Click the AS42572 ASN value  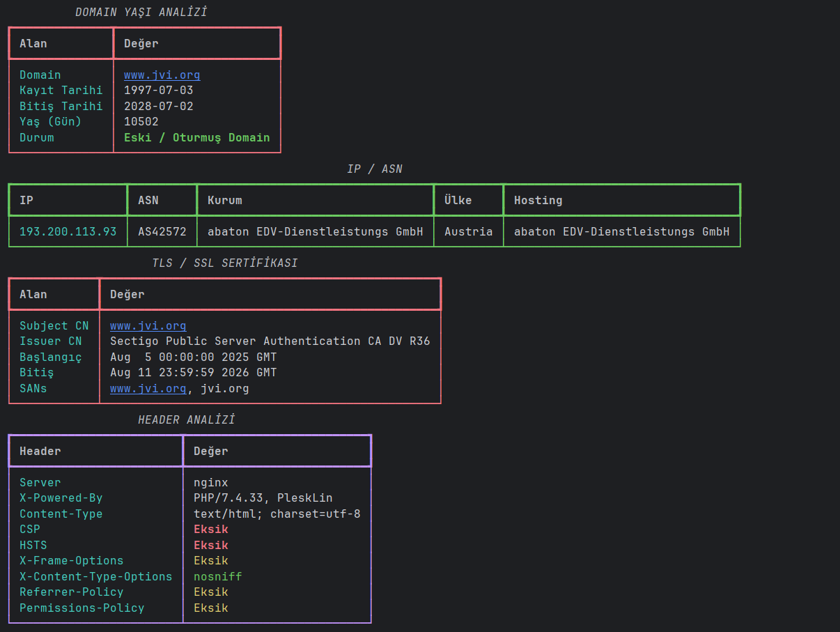(162, 231)
